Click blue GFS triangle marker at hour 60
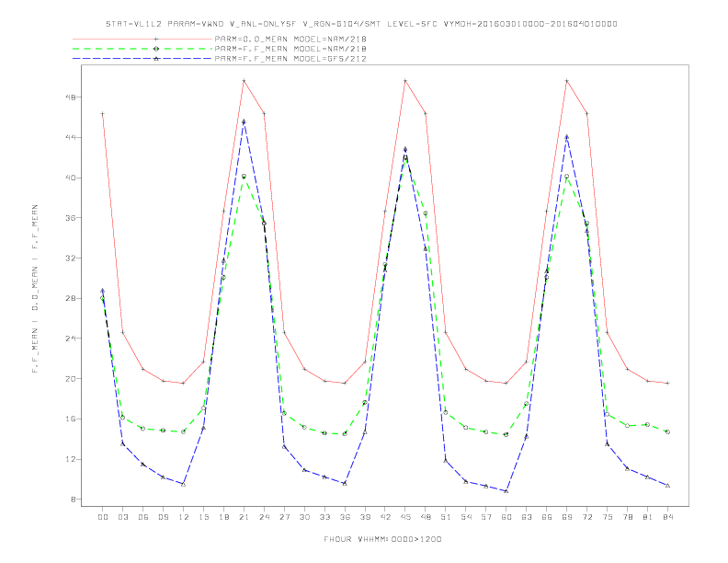Viewport: 728px width, 563px height. click(x=506, y=491)
